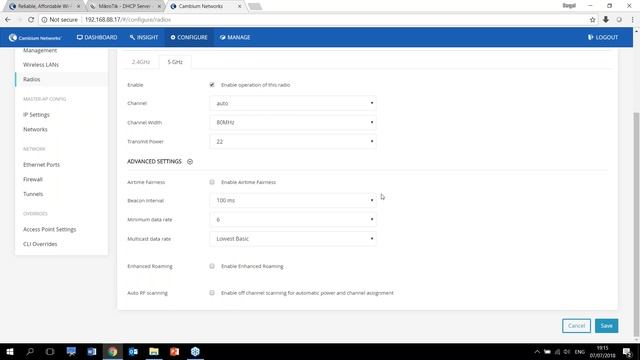Open Tunnels in the sidebar
The width and height of the screenshot is (640, 360).
click(33, 194)
